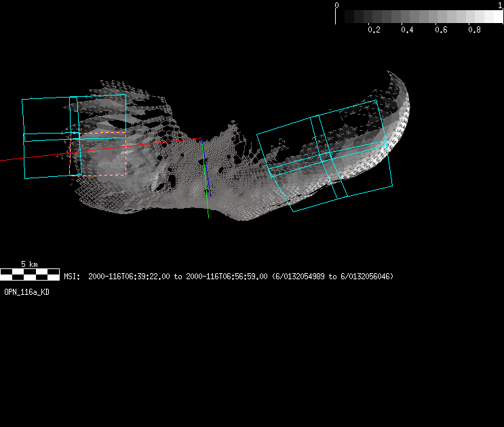The width and height of the screenshot is (504, 427).
Task: Click the short blue axis line on the asteroid
Action: point(210,190)
